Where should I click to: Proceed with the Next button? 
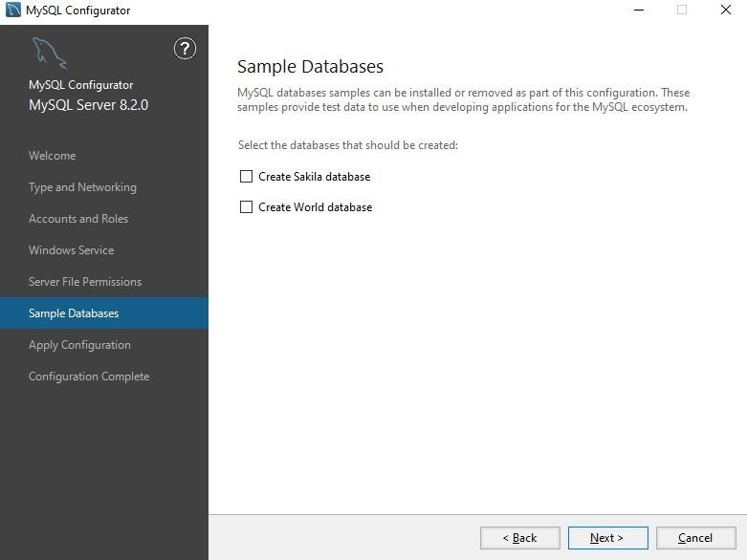(x=608, y=538)
